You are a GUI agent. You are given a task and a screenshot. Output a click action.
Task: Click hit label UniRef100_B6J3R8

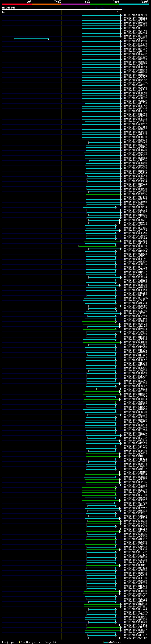coord(135,493)
